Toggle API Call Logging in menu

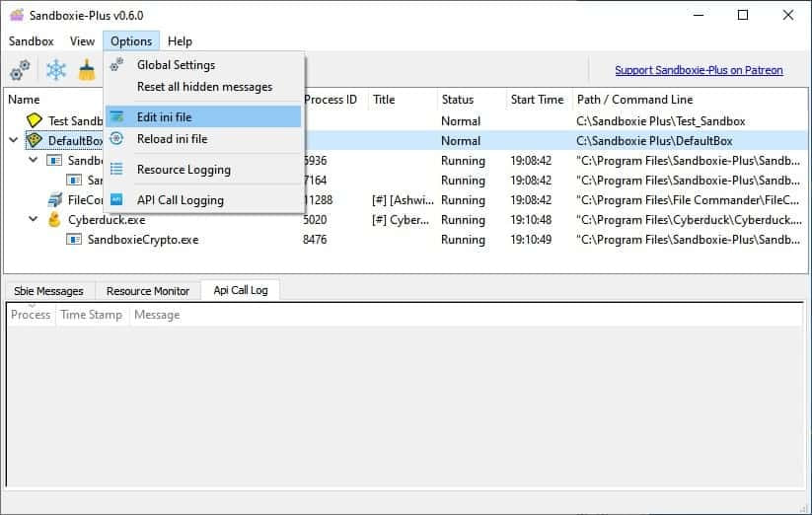pyautogui.click(x=203, y=200)
